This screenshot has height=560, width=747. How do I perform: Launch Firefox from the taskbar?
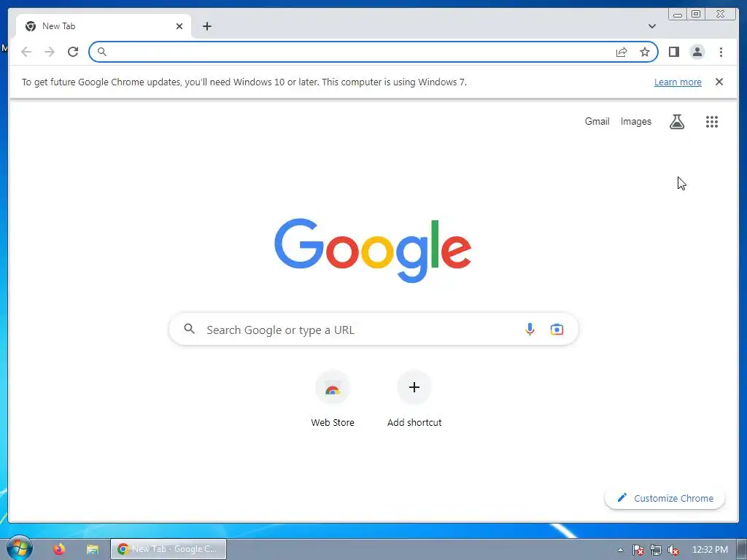coord(59,549)
